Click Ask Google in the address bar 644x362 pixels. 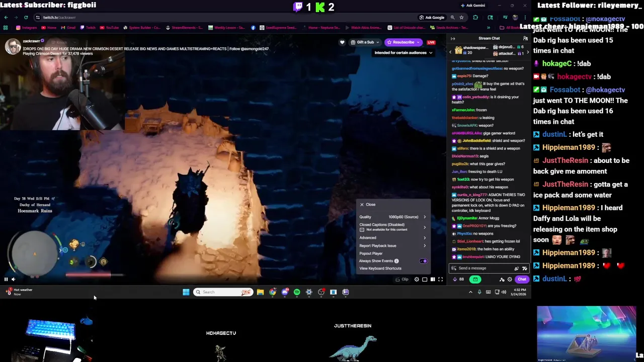coord(432,18)
